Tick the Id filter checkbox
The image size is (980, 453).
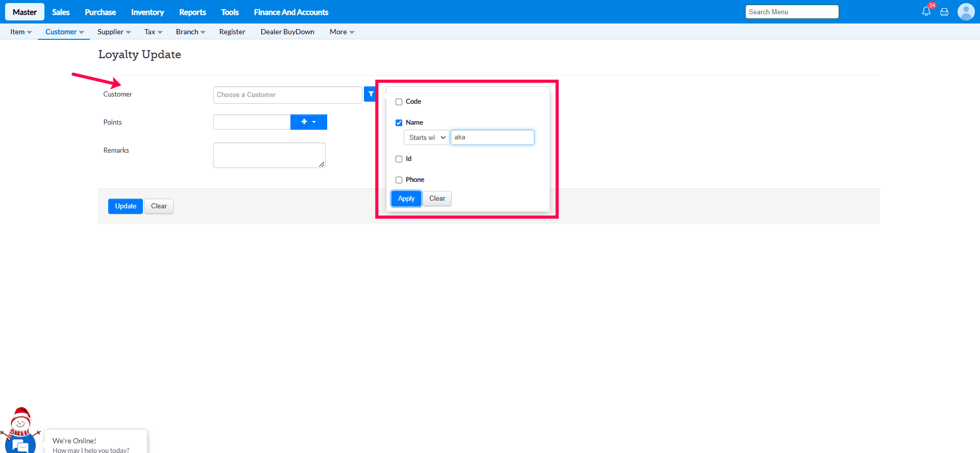tap(399, 159)
